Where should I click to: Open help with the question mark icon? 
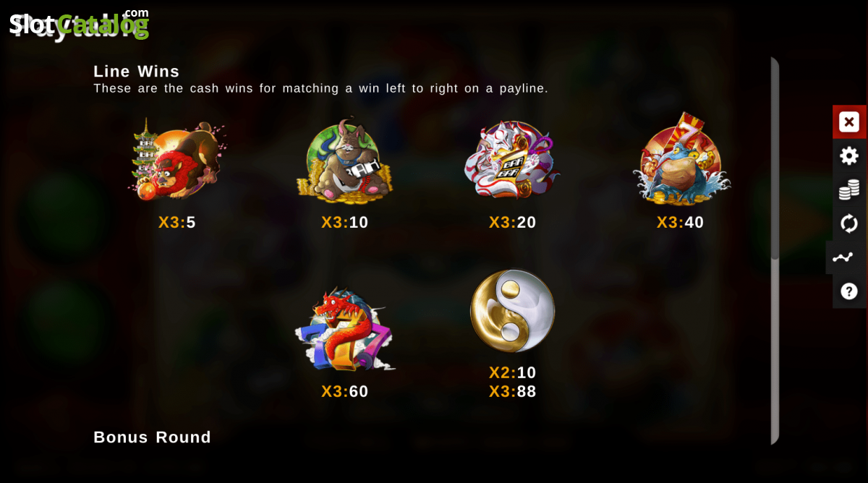coord(849,291)
